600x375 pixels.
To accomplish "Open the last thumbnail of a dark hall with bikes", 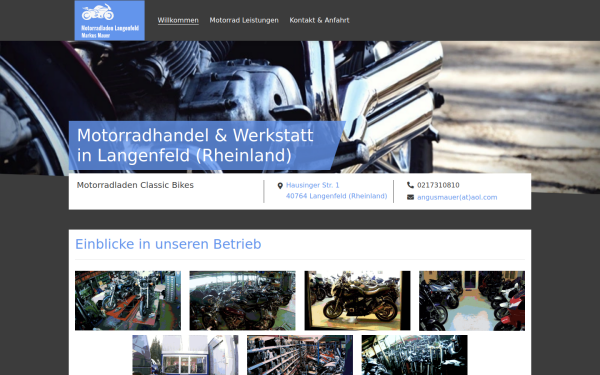I will click(x=414, y=355).
